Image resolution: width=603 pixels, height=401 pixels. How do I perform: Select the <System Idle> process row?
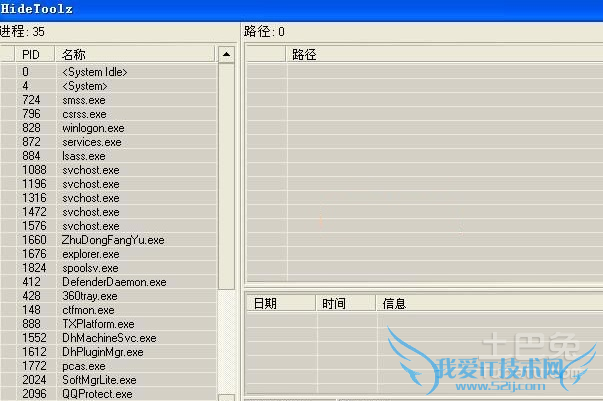tap(108, 72)
